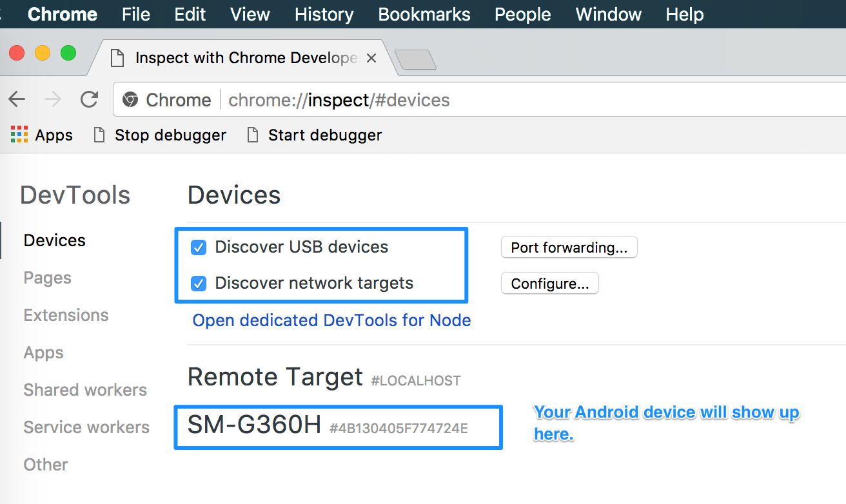This screenshot has height=504, width=846.
Task: Click the Configure button
Action: (550, 284)
